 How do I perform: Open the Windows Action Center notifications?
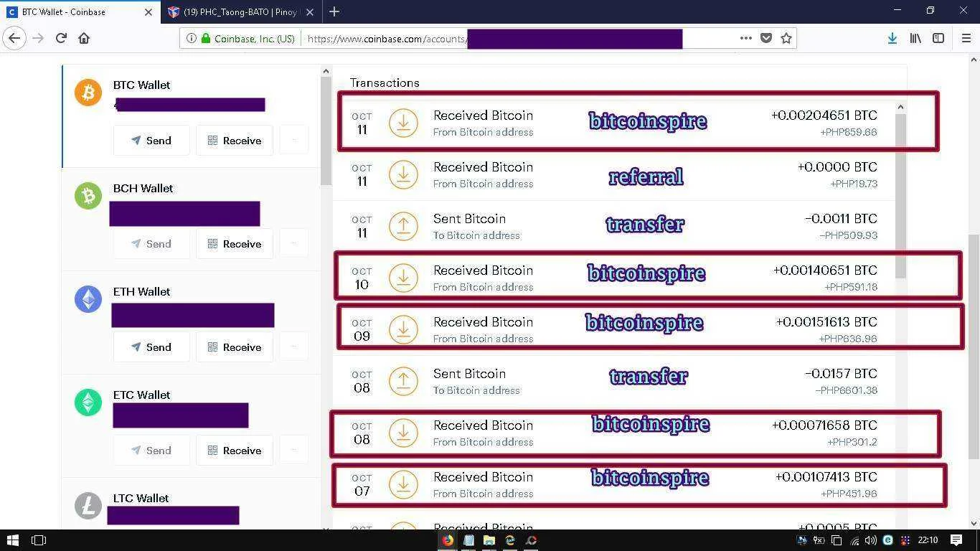pos(956,540)
